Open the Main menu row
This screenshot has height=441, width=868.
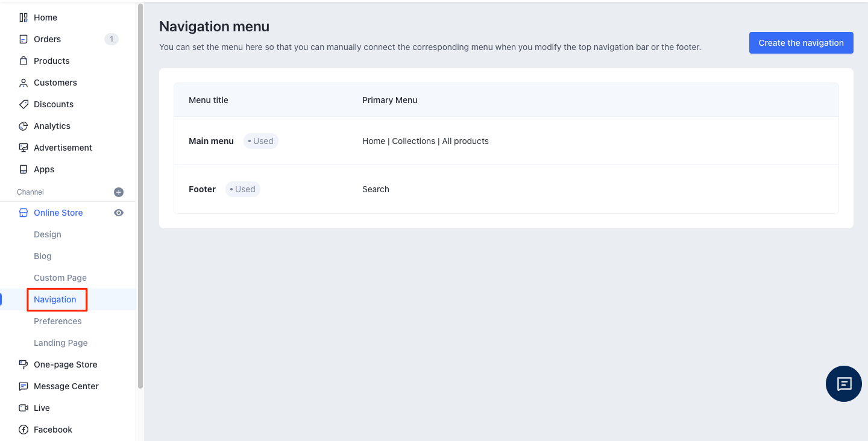click(x=211, y=141)
